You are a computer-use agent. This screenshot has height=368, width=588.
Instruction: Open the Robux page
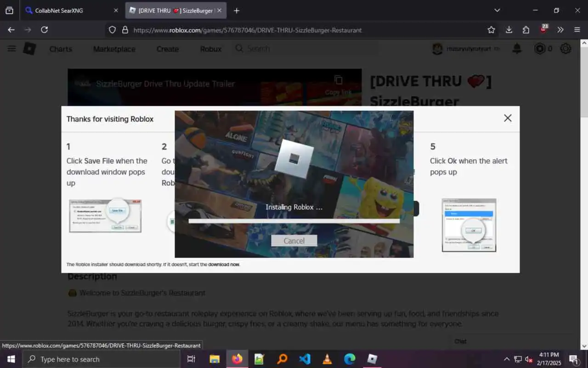coord(211,49)
